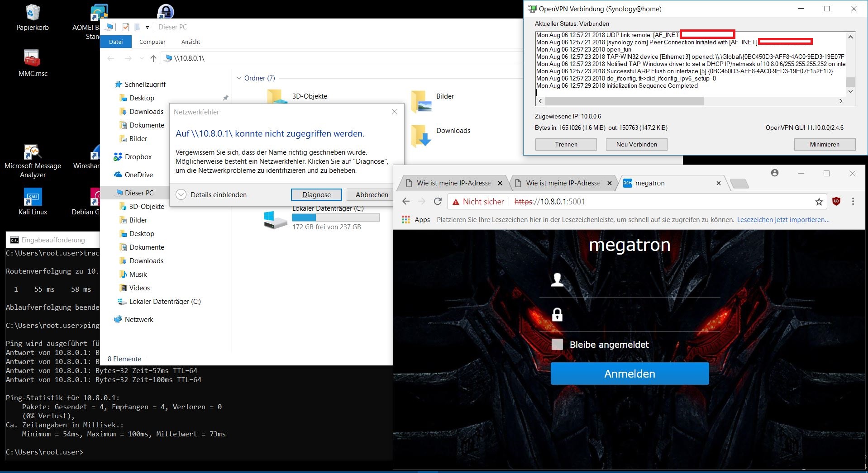Open the Datei tab in Explorer
Image resolution: width=868 pixels, height=473 pixels.
tap(116, 42)
